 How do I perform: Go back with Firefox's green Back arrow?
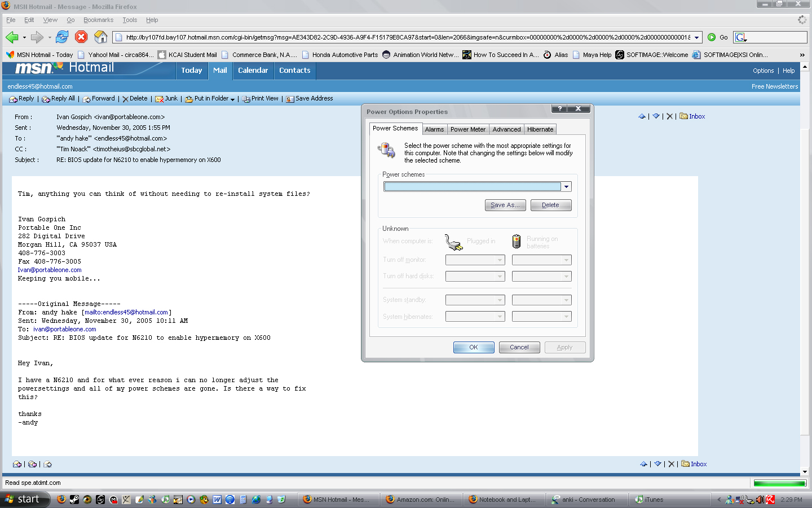[12, 37]
